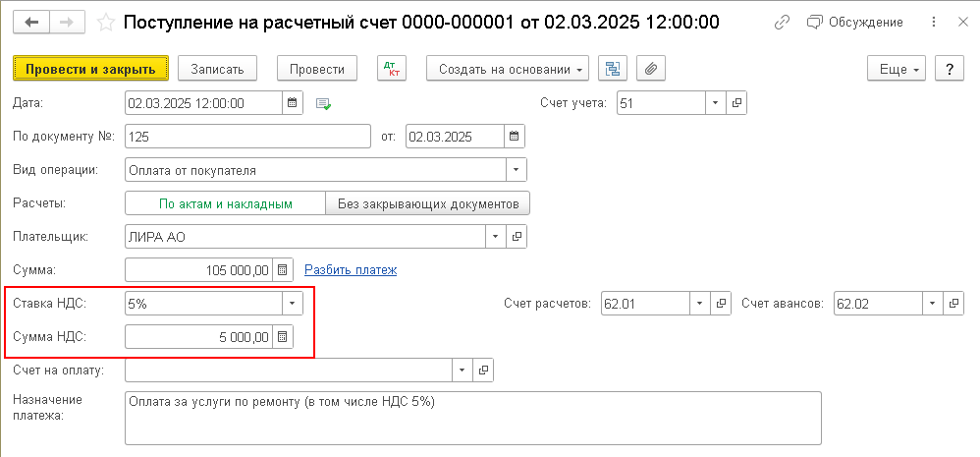Image resolution: width=980 pixels, height=457 pixels.
Task: Click the По документу № field
Action: pos(248,137)
